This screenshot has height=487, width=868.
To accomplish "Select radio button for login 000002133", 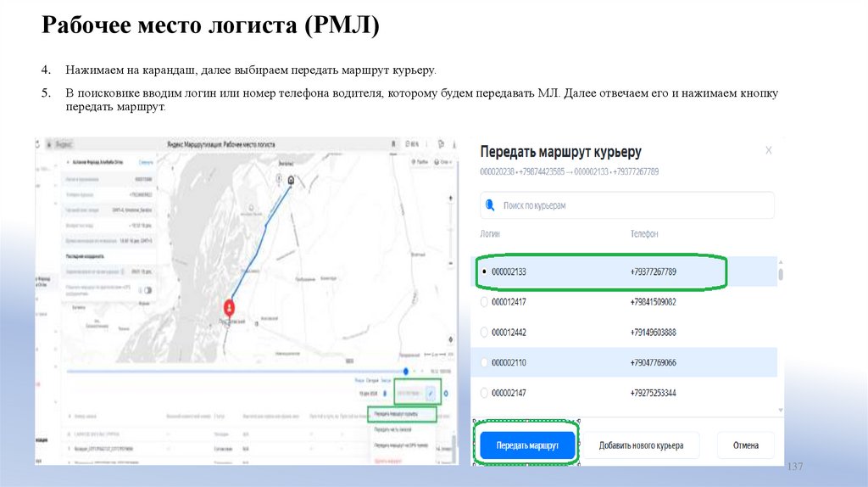I will 484,272.
